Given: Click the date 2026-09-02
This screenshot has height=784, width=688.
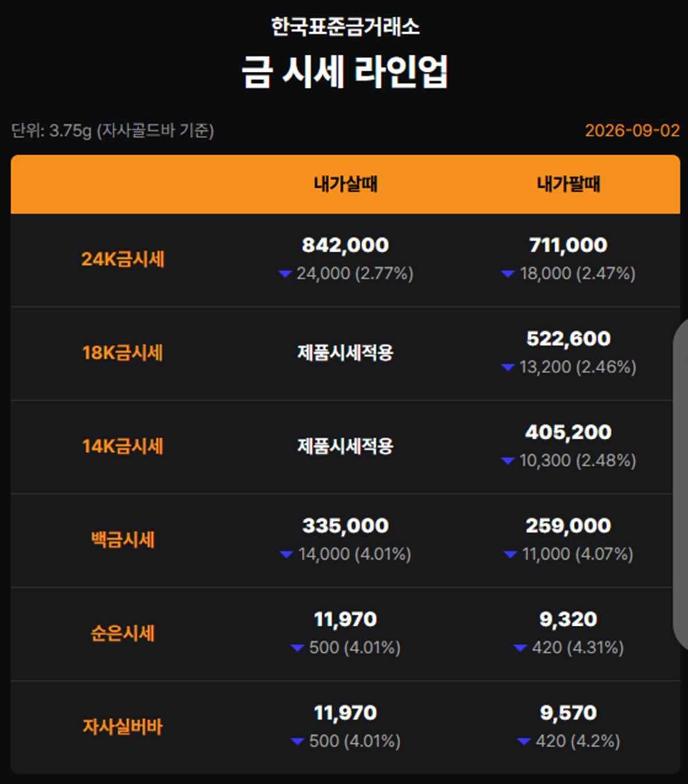Looking at the screenshot, I should tap(632, 131).
